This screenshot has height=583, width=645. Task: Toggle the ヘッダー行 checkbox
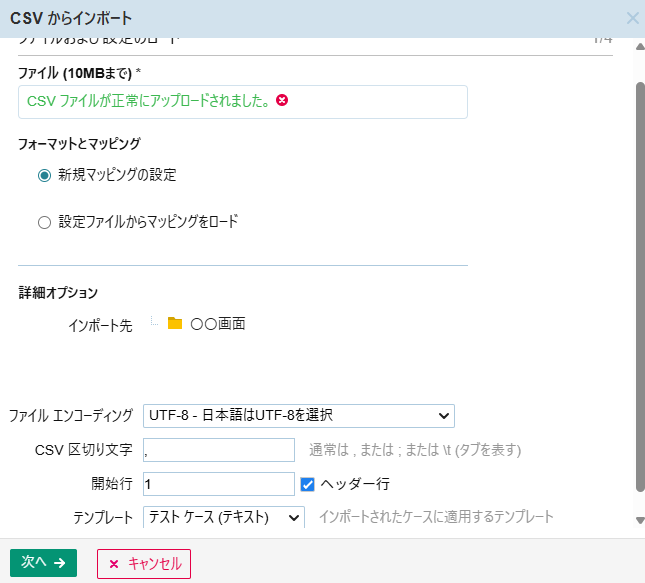tap(308, 484)
